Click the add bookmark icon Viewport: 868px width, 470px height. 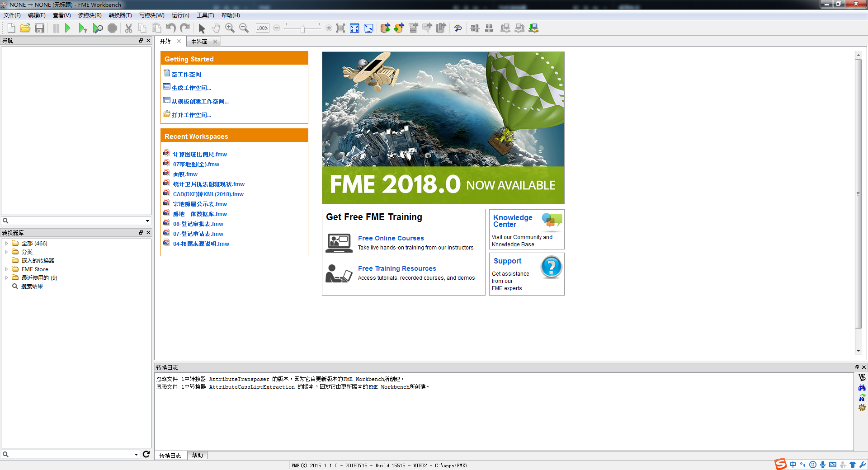(441, 28)
